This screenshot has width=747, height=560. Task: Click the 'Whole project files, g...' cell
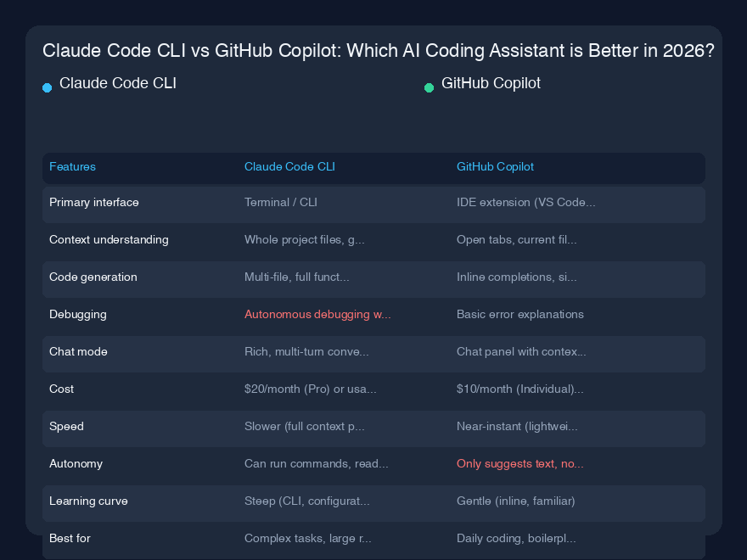(x=305, y=239)
